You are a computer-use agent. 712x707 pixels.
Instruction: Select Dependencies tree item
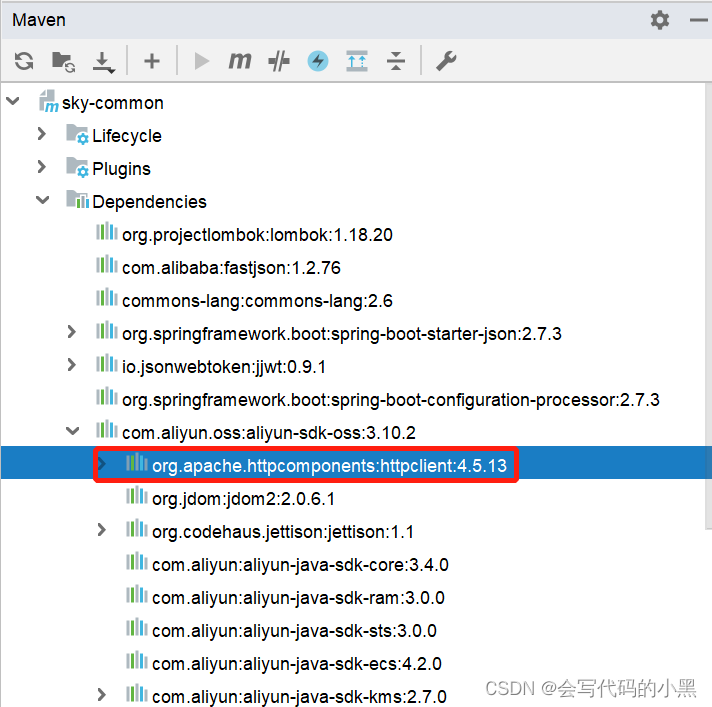(x=149, y=202)
